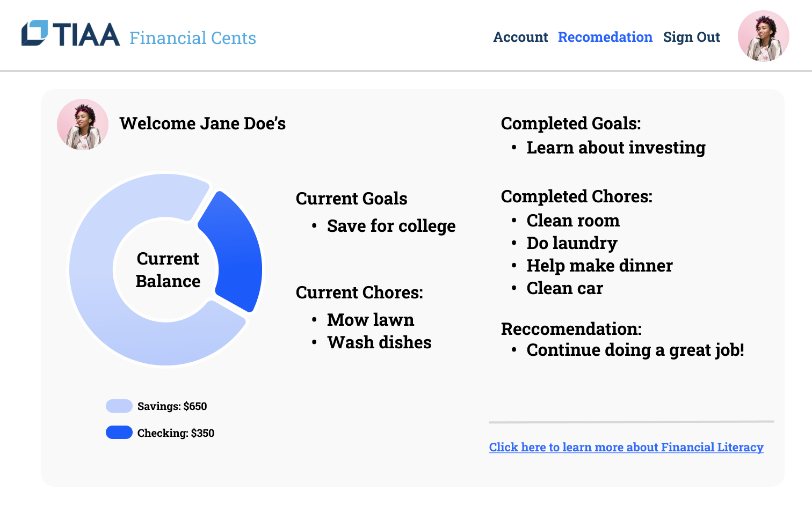This screenshot has width=812, height=527.
Task: Select the Checking legend swatch
Action: click(x=119, y=432)
